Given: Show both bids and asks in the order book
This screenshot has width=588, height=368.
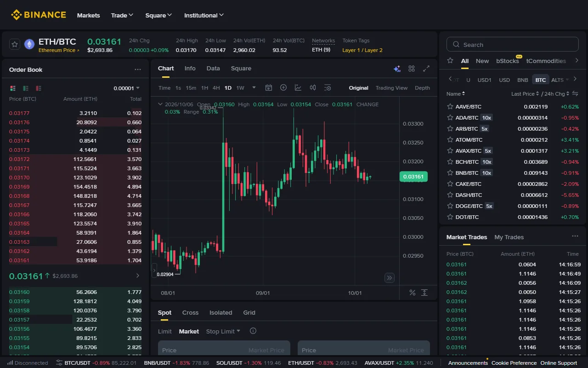Looking at the screenshot, I should [13, 88].
